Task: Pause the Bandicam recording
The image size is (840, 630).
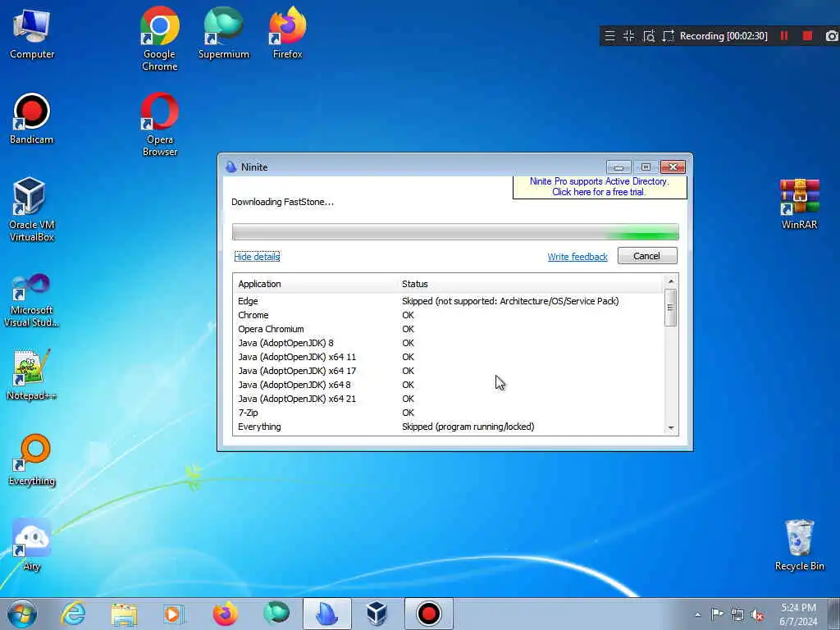Action: [784, 36]
